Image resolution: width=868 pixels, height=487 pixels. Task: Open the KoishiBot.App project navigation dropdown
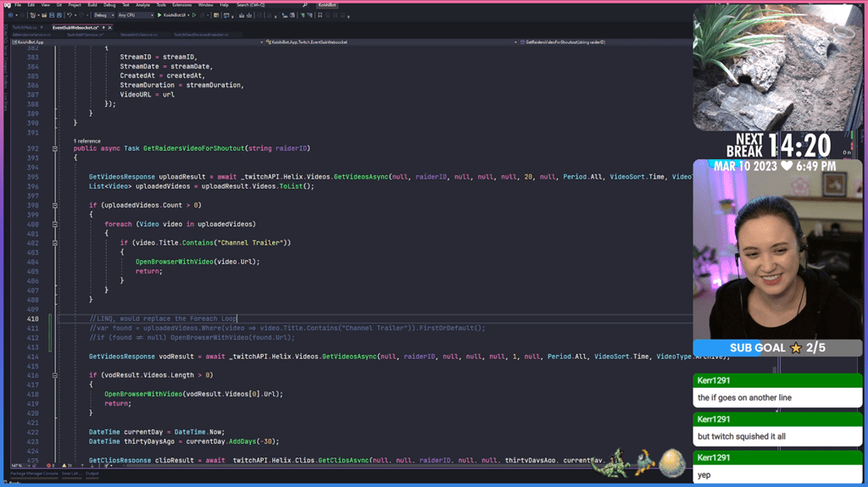[137, 42]
